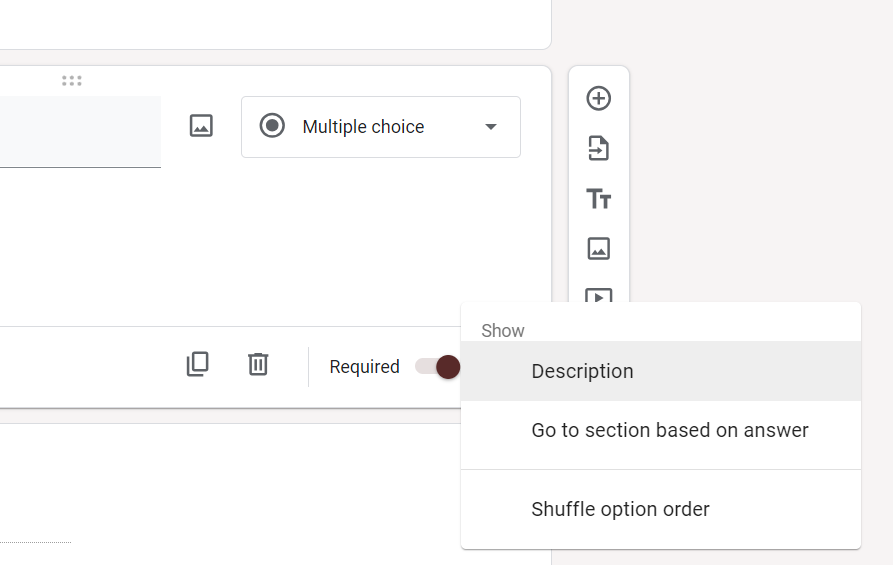This screenshot has width=893, height=565.
Task: Click the question type dropdown arrow
Action: click(491, 127)
